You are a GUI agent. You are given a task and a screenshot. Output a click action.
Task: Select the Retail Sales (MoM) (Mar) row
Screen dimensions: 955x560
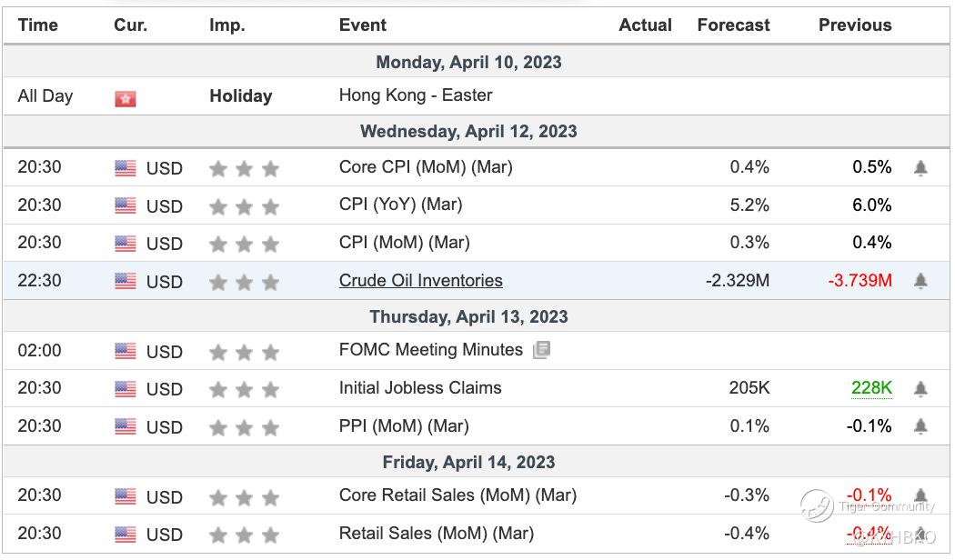[x=436, y=534]
